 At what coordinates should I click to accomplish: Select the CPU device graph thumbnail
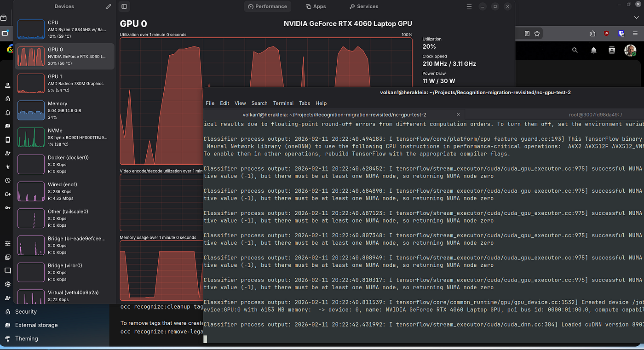[31, 29]
